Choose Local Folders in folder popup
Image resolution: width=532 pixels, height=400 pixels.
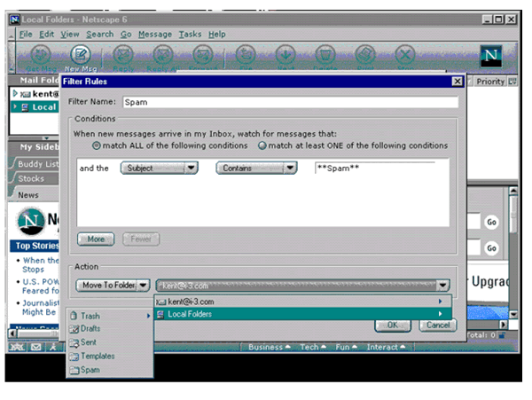pyautogui.click(x=303, y=314)
